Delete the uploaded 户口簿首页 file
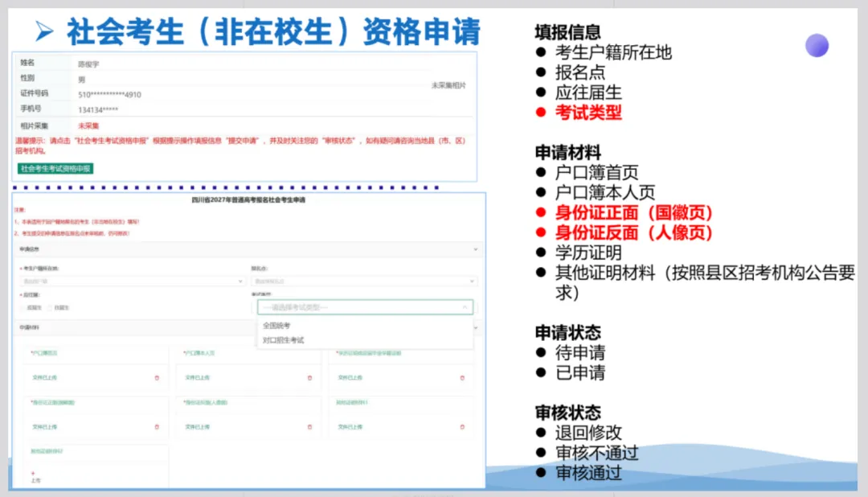 point(157,378)
